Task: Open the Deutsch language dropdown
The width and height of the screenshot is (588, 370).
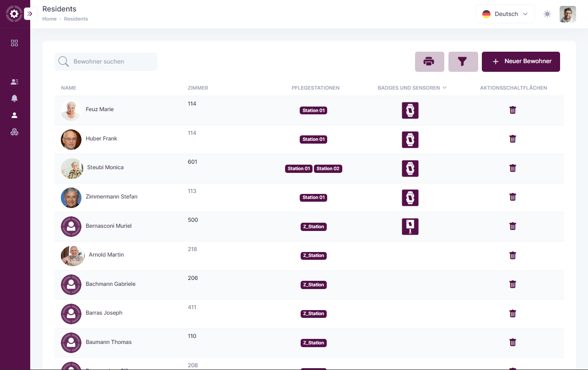Action: 505,14
